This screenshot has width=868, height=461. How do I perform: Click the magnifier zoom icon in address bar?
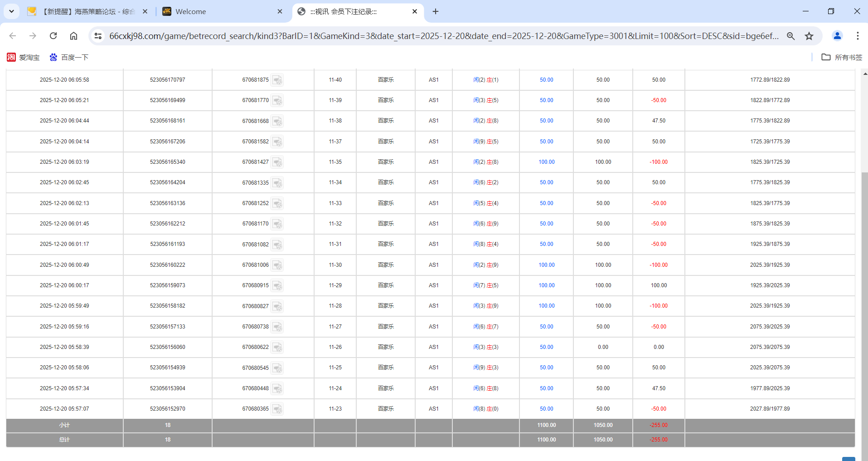coord(790,36)
